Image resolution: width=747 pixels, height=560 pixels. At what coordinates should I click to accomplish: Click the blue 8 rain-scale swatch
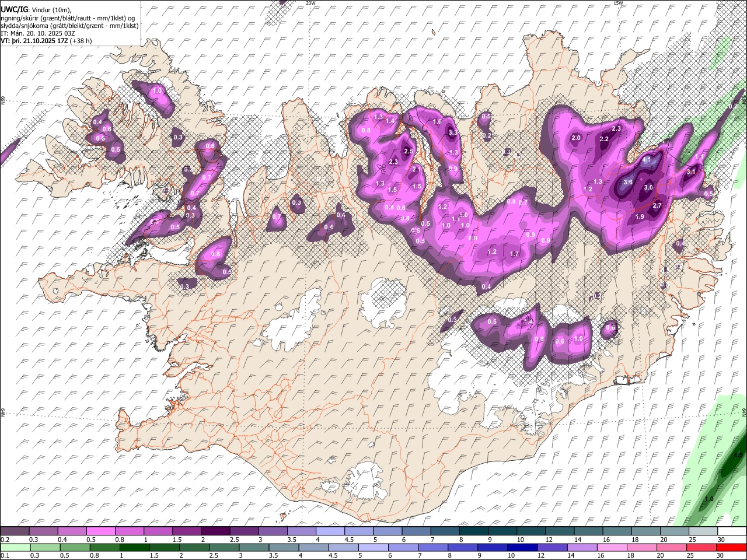tap(462, 547)
